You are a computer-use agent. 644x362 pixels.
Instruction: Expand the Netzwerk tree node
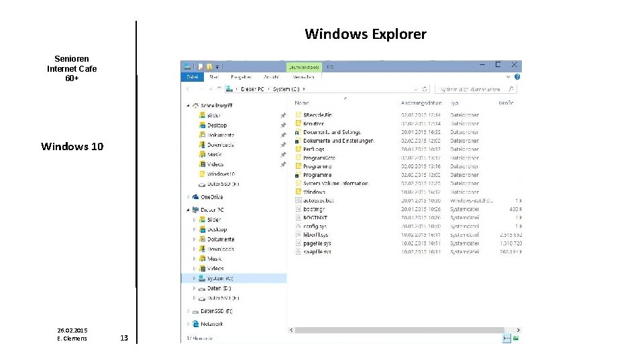pos(188,324)
